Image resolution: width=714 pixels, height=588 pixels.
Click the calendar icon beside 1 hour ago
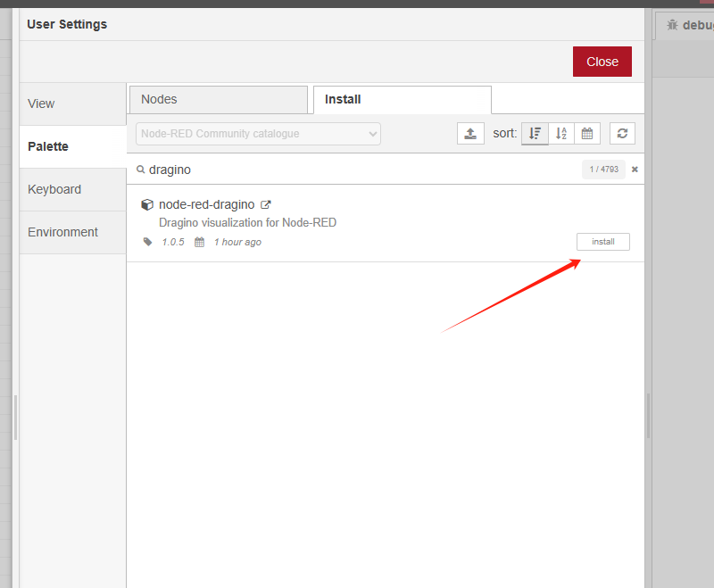[x=199, y=242]
